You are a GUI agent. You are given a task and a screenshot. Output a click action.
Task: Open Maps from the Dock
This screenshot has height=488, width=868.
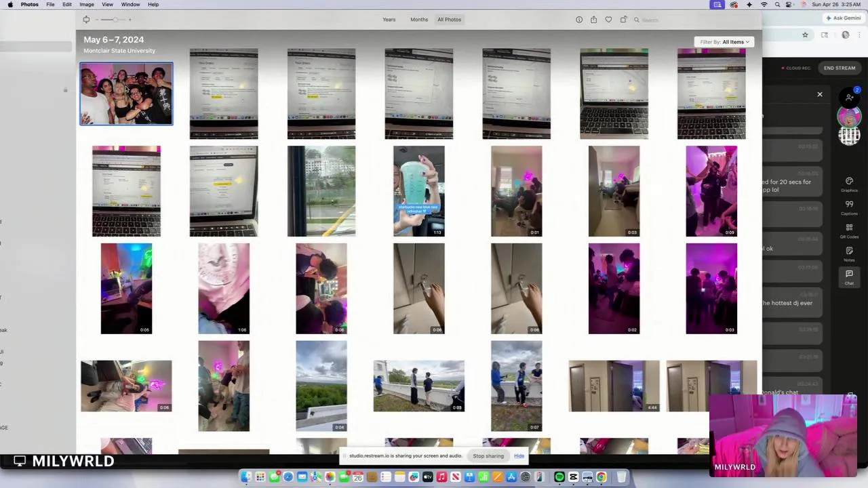point(316,477)
